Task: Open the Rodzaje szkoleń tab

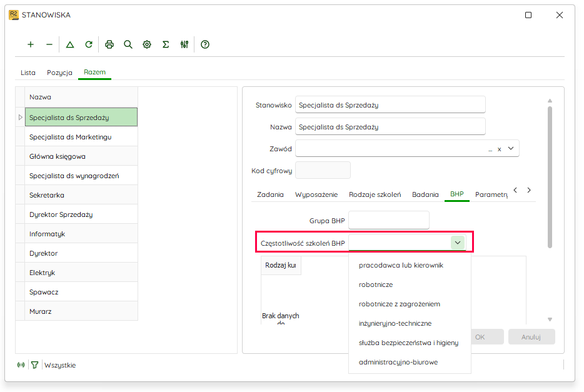Action: [375, 194]
